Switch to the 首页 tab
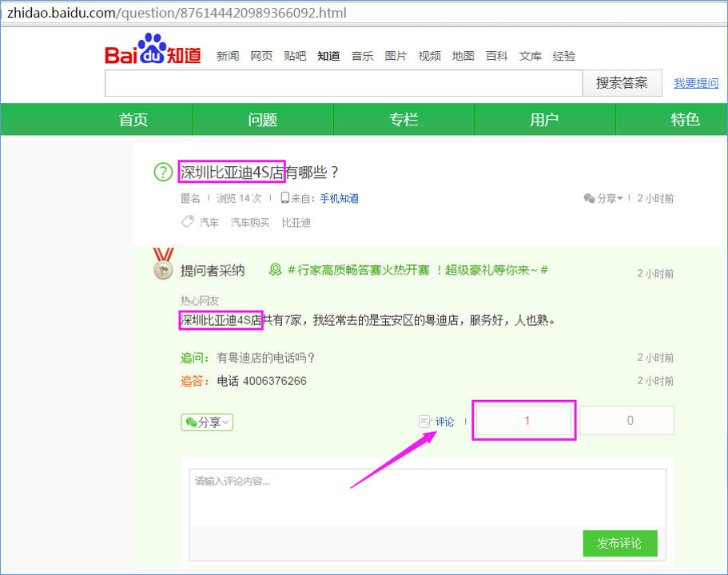The width and height of the screenshot is (728, 575). [133, 120]
